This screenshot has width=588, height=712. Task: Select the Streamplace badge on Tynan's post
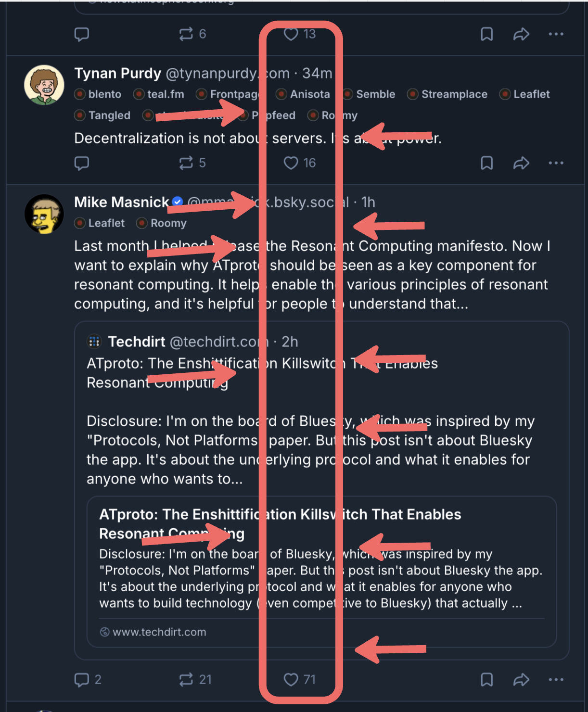[454, 94]
